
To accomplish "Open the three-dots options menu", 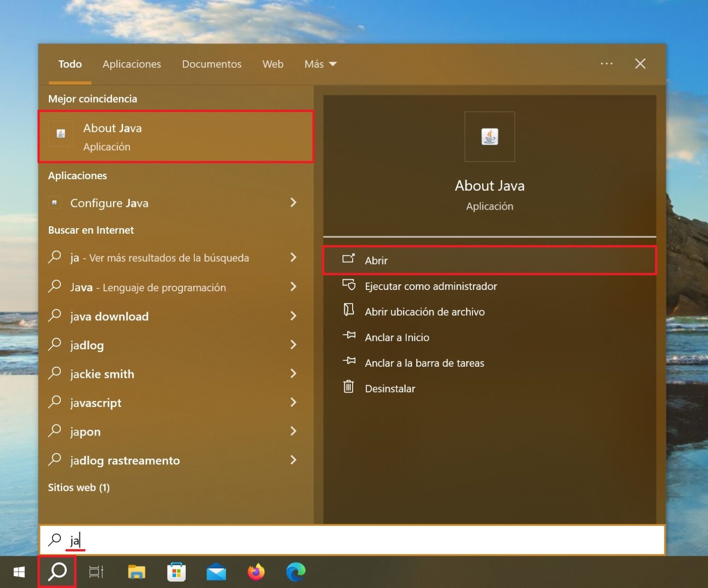I will point(607,64).
